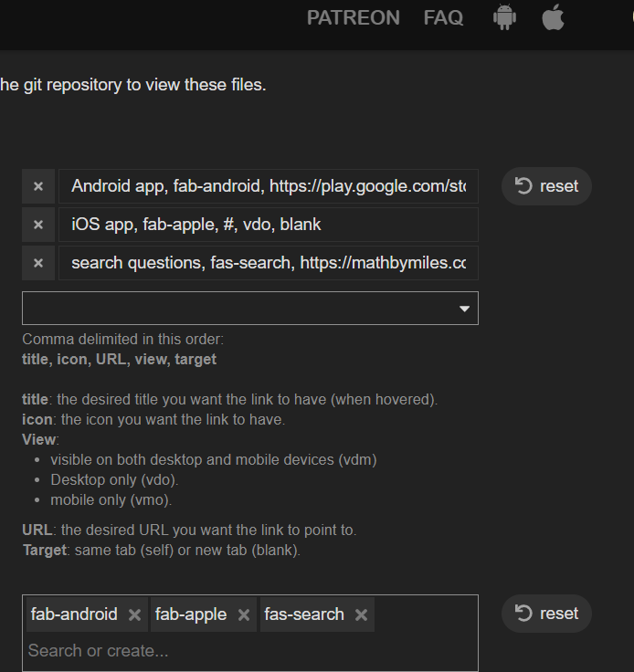Edit the search questions link text field
Image resolution: width=634 pixels, height=672 pixels.
point(269,263)
